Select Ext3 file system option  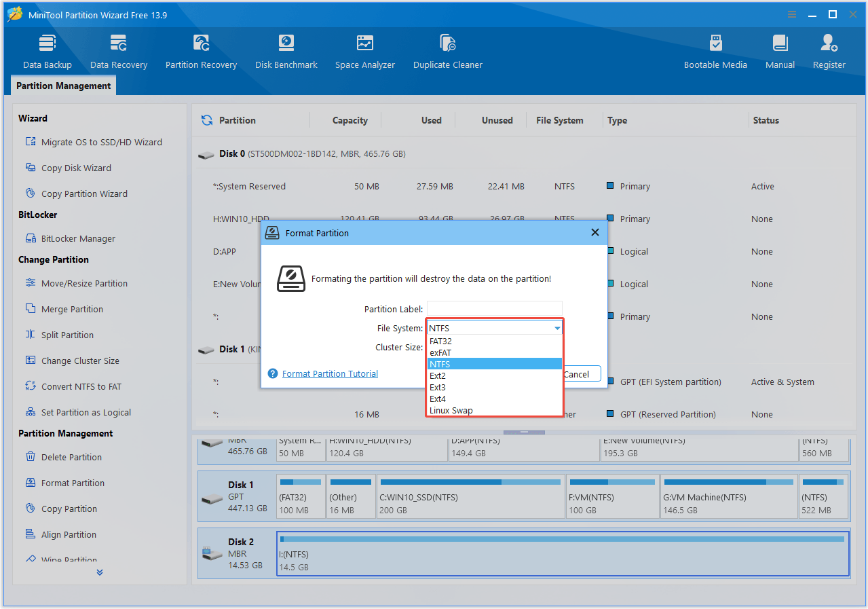pyautogui.click(x=495, y=387)
